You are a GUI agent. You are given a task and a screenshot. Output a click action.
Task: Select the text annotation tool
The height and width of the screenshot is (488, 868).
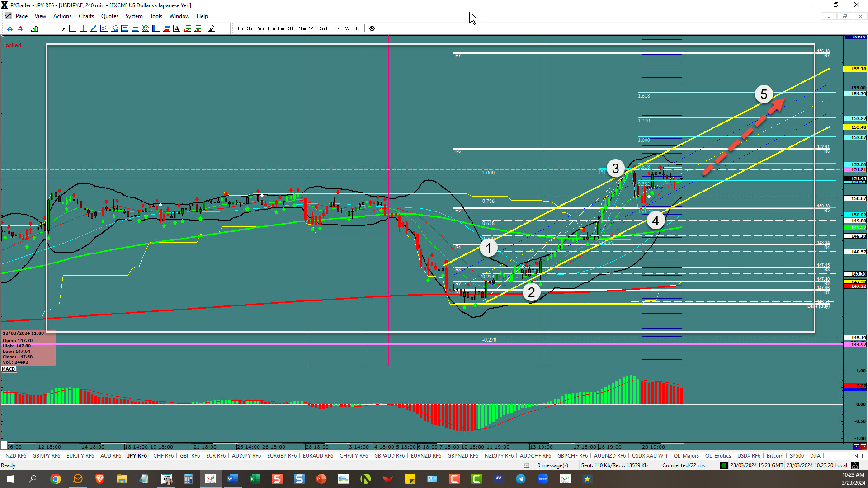177,28
